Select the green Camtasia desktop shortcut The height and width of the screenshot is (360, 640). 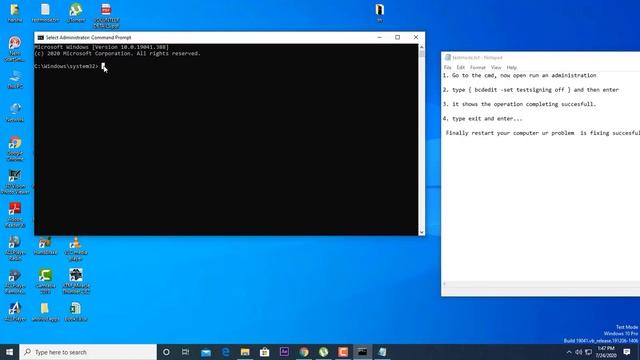pyautogui.click(x=45, y=282)
